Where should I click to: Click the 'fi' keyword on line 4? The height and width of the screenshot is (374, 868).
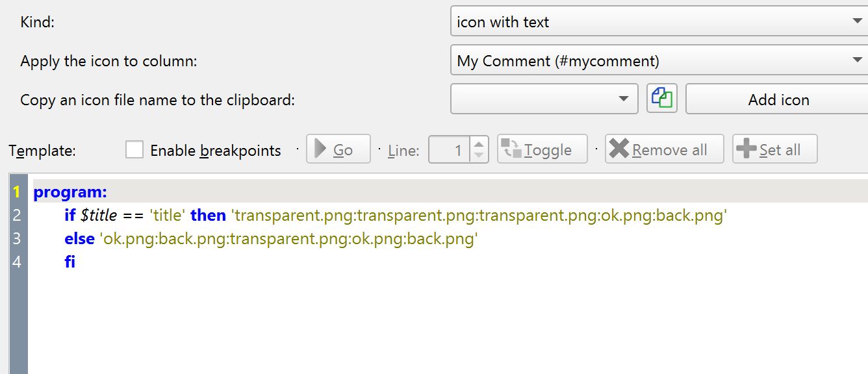pyautogui.click(x=70, y=262)
